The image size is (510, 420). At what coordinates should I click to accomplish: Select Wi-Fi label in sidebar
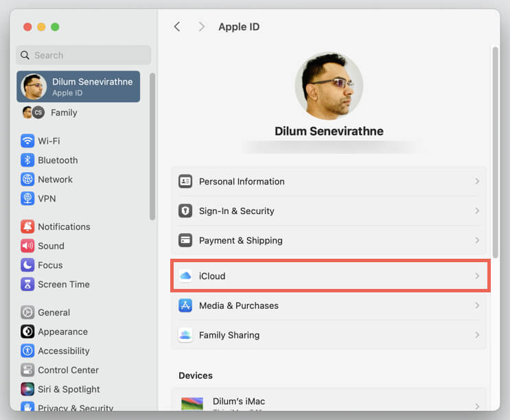[49, 141]
